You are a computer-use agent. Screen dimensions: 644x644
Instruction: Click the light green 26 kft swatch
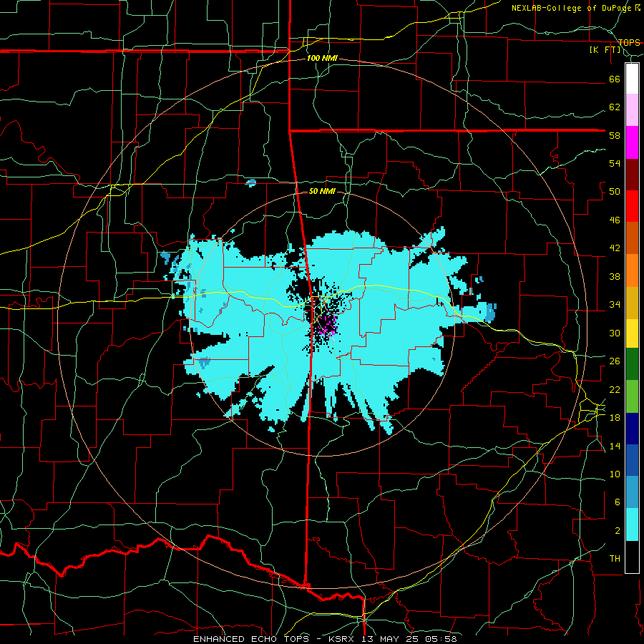(632, 396)
